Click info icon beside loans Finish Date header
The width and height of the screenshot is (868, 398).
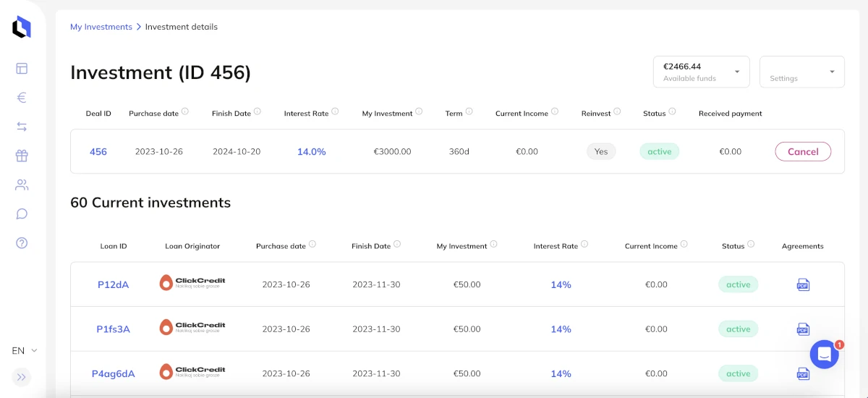(x=397, y=245)
